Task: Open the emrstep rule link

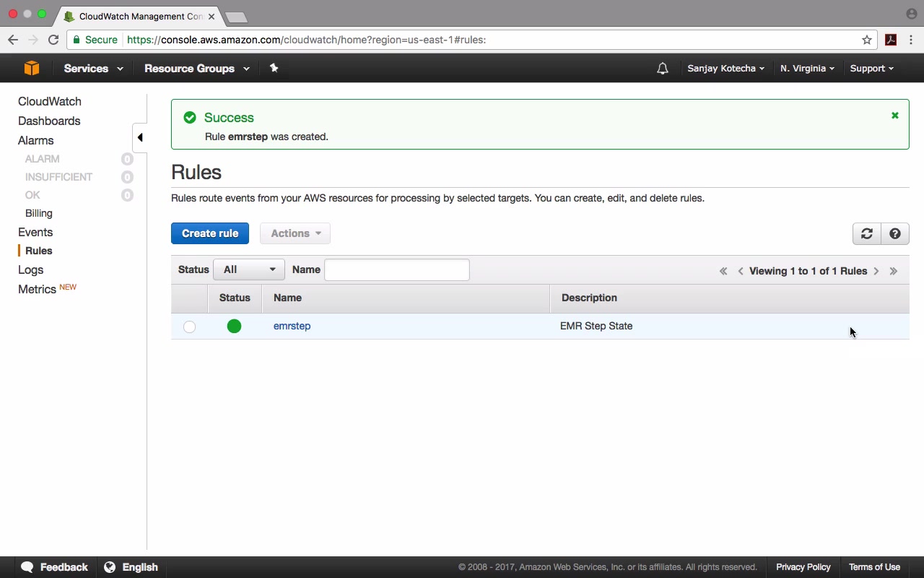Action: point(292,326)
